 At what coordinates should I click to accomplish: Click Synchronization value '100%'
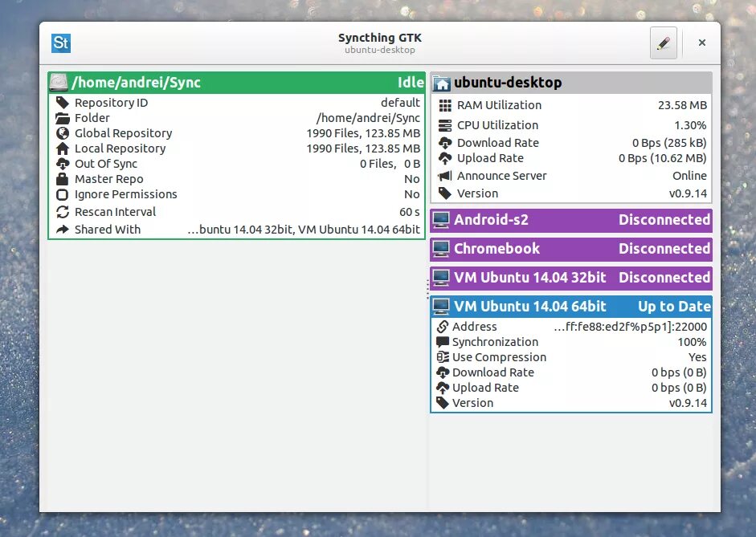692,342
